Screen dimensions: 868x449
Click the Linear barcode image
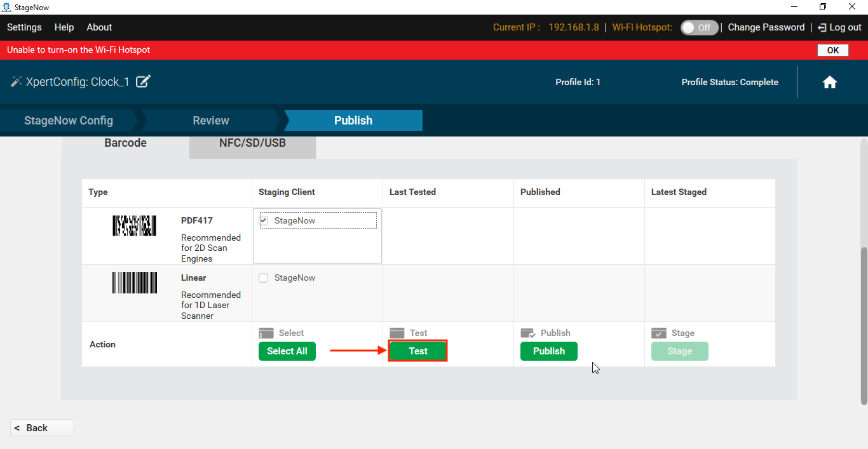pyautogui.click(x=134, y=283)
